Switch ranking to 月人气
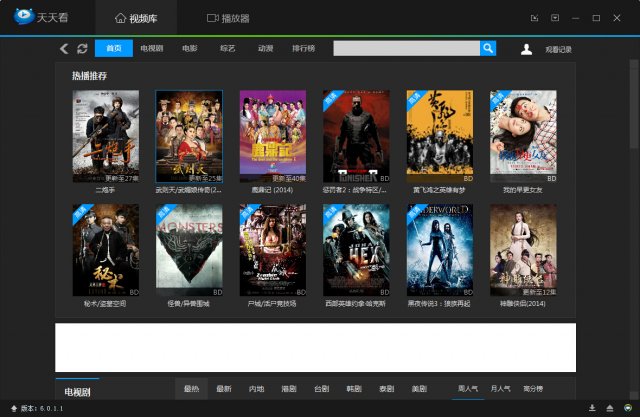 coord(500,388)
